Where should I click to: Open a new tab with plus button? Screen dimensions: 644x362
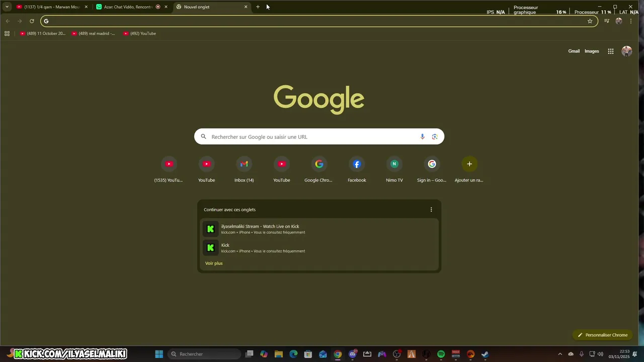258,7
